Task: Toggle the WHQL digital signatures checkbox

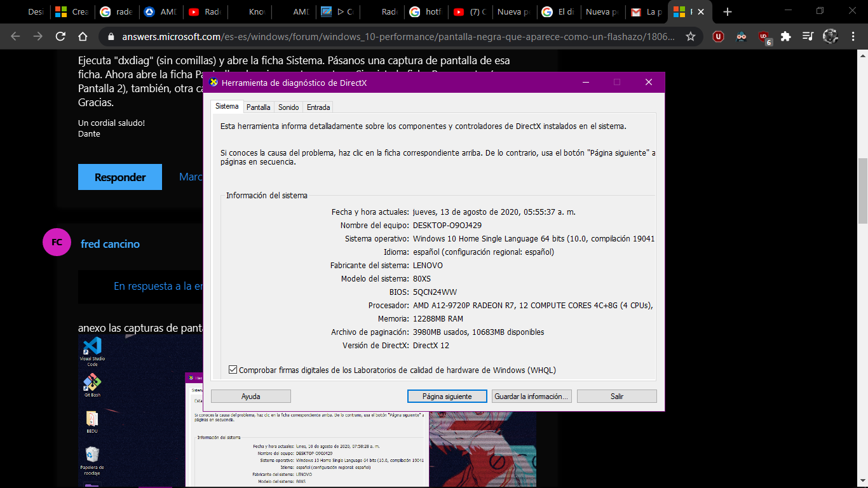Action: 233,370
